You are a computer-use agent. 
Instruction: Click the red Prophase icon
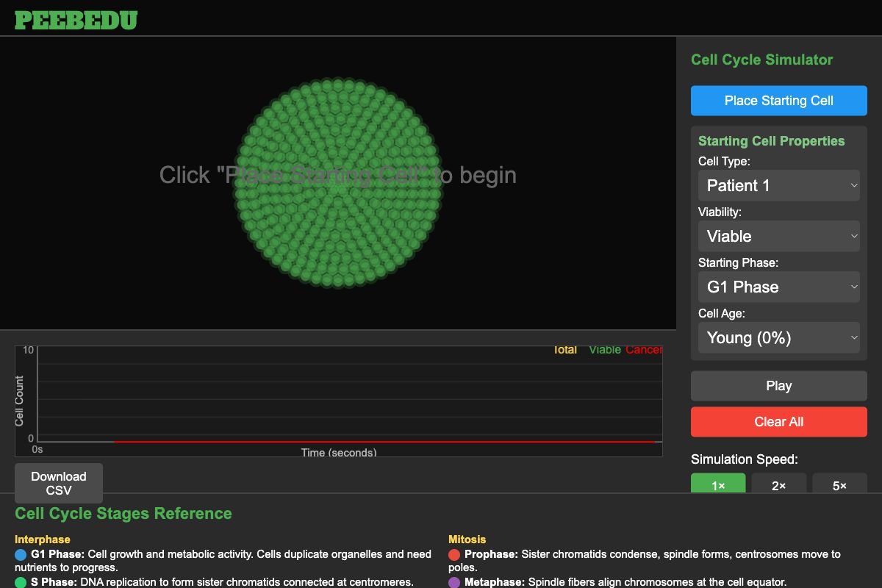(x=453, y=554)
